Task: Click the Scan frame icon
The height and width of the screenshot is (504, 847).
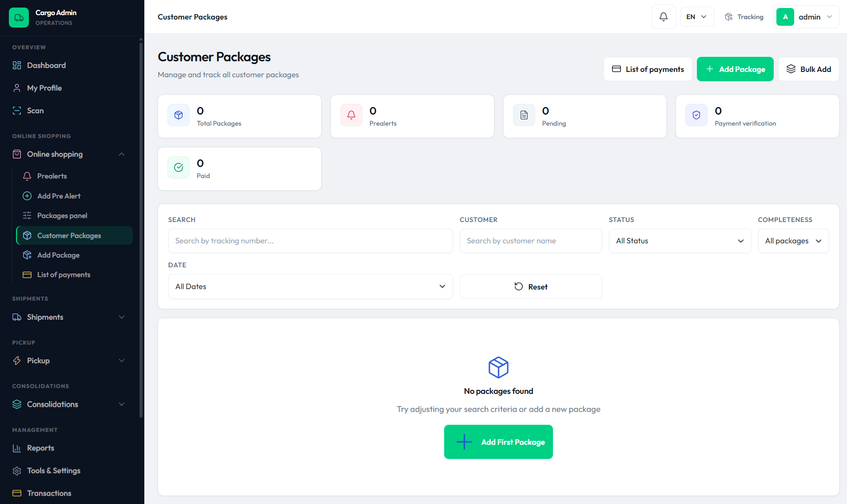Action: coord(17,111)
